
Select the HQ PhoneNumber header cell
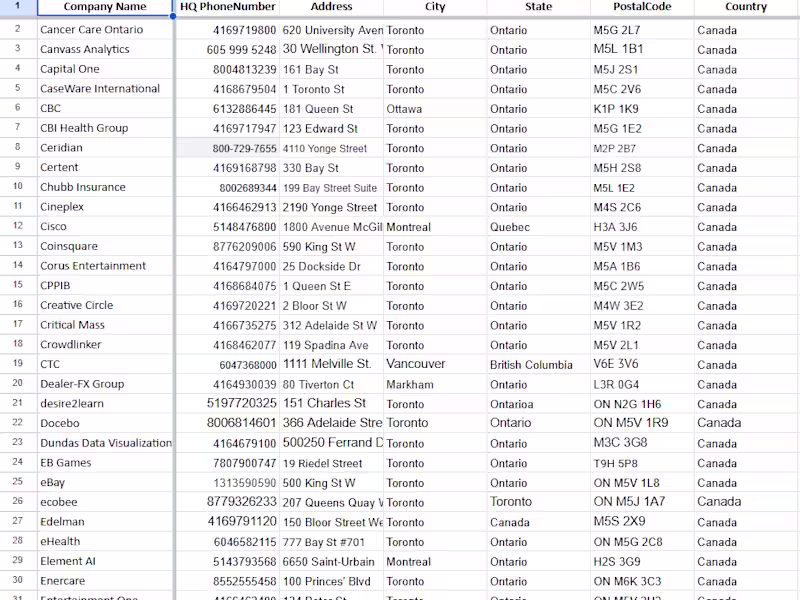[228, 7]
